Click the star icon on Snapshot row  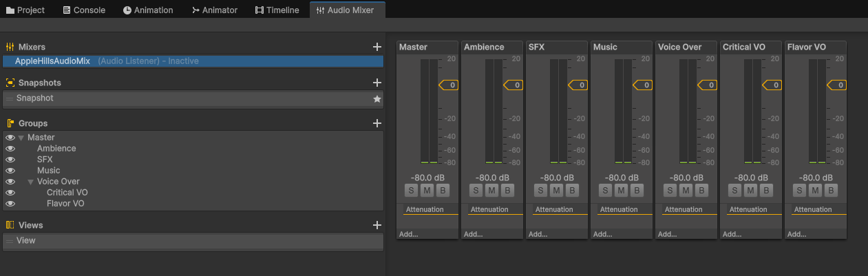point(377,99)
